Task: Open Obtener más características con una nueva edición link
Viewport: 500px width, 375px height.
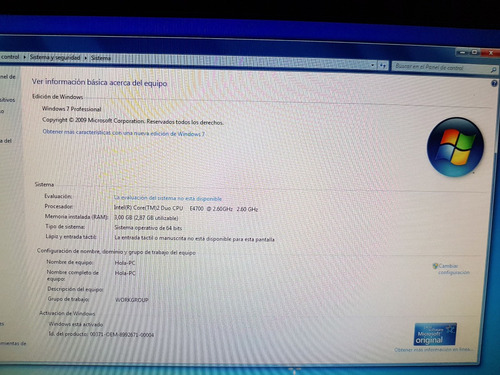Action: click(124, 133)
